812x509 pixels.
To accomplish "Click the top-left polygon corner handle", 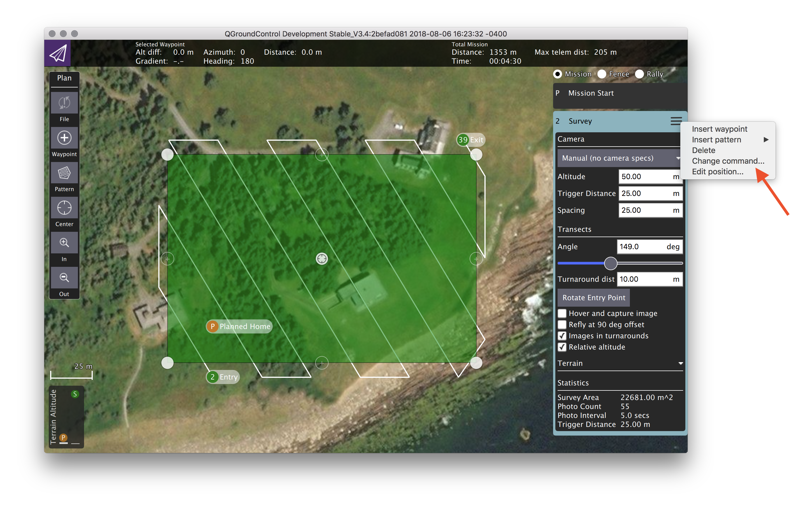I will click(x=167, y=154).
